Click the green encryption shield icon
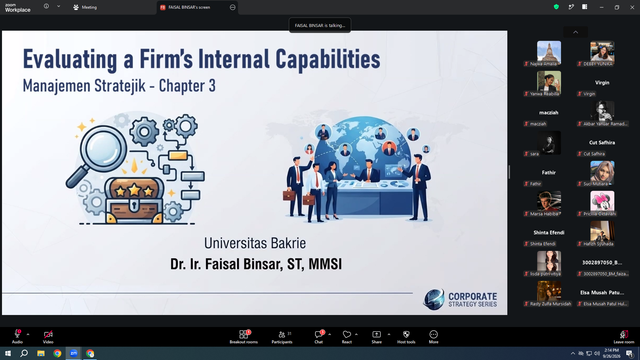 coord(556,7)
